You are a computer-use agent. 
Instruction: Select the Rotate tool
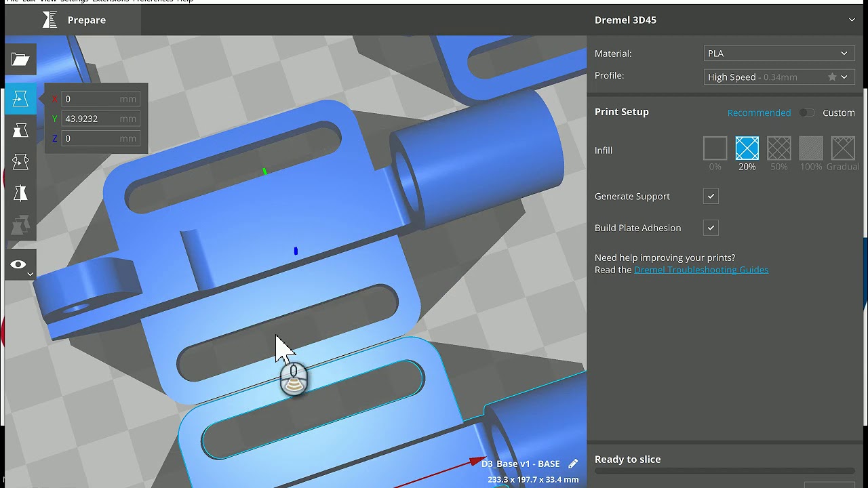pyautogui.click(x=20, y=161)
